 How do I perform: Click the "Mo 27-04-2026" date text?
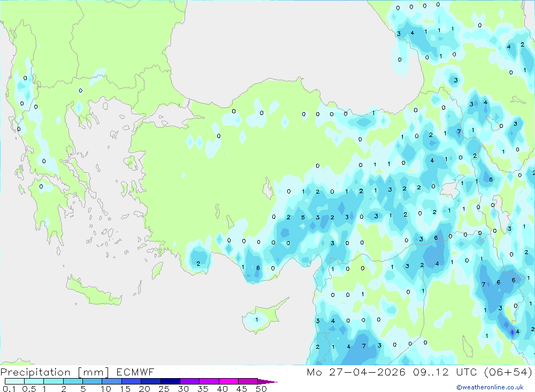pos(356,372)
